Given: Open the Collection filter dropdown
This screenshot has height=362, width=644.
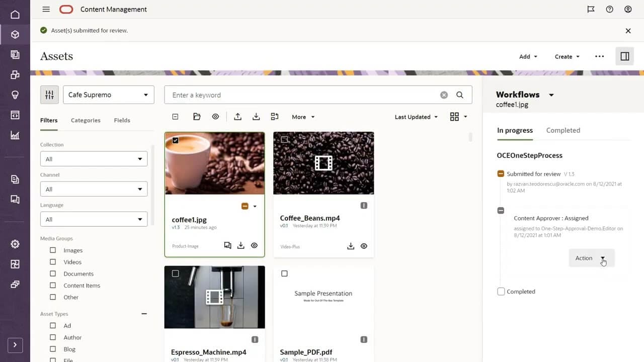Looking at the screenshot, I should tap(94, 159).
